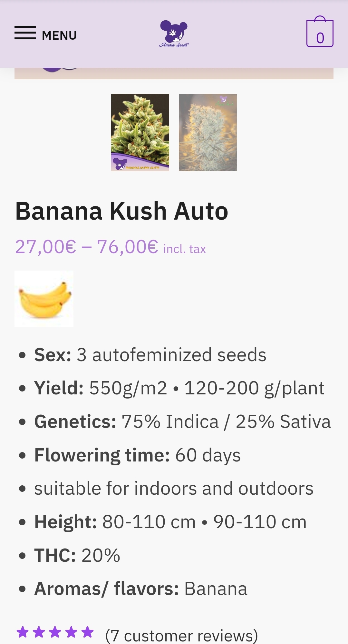This screenshot has height=644, width=348.
Task: Click the Banana Kush Auto title
Action: pos(122,211)
